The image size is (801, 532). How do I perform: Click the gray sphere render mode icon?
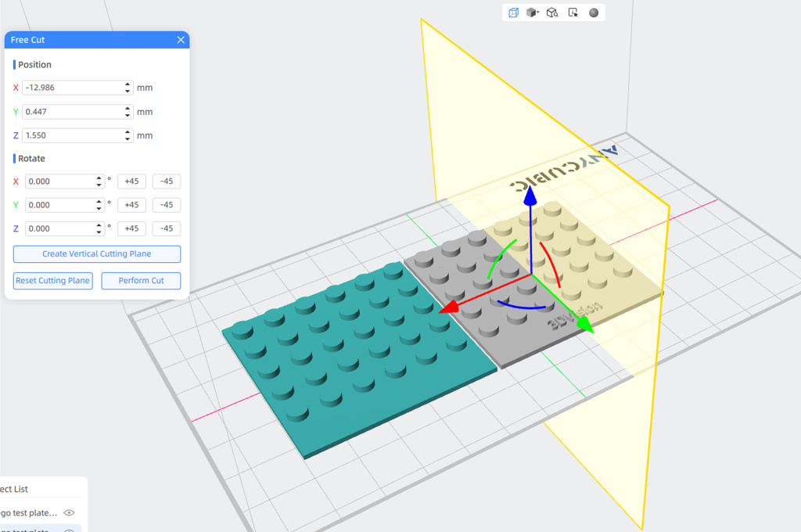coord(594,13)
